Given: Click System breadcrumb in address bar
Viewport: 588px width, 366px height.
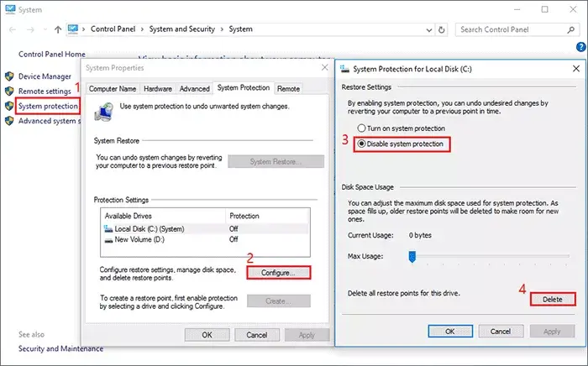Looking at the screenshot, I should pos(240,29).
